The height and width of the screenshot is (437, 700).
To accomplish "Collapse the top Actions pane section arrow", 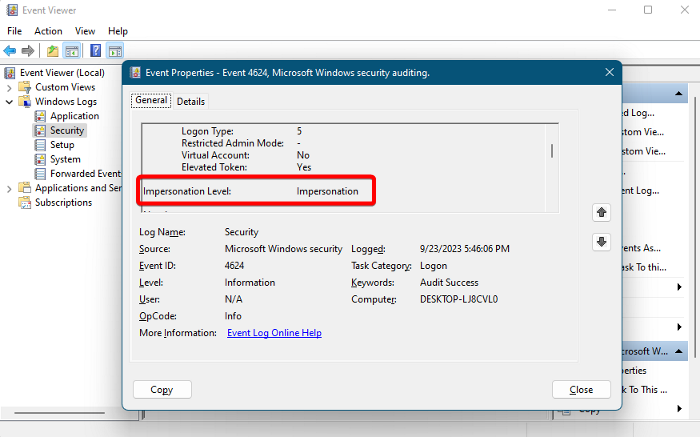I will coord(679,94).
